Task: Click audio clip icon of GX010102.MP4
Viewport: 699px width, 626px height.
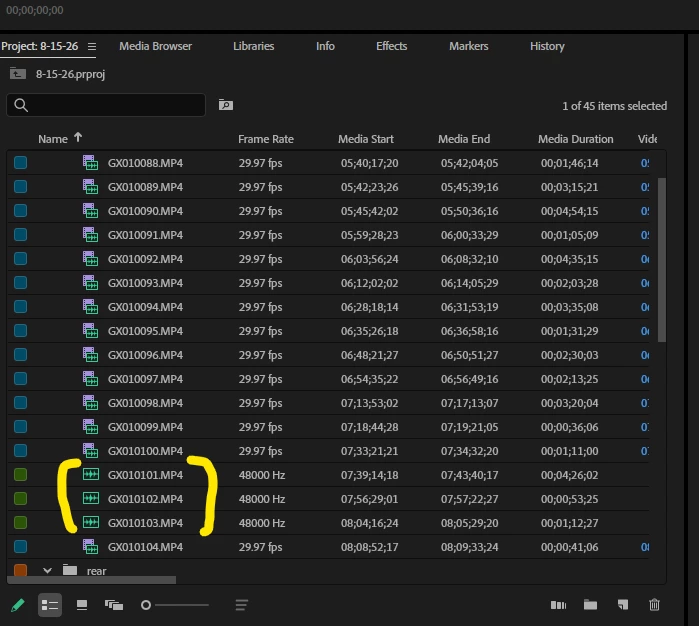Action: click(x=90, y=498)
